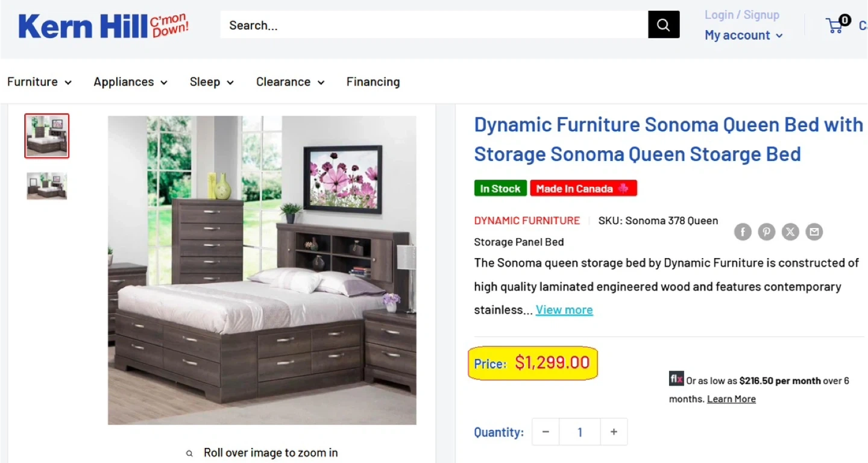Open the Learn More financing link
868x463 pixels.
pos(731,399)
